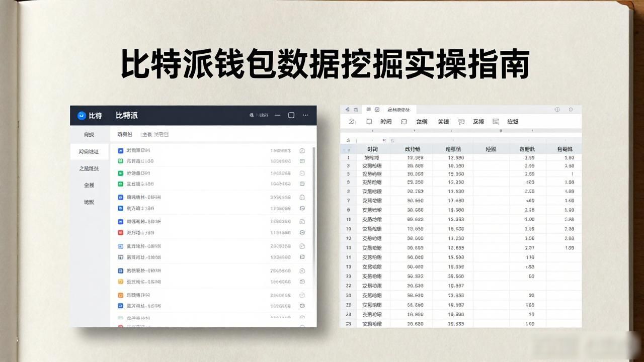Screen dimensions: 644x362
Task: Select spreadsheet cell 39.560
Action: tap(452, 276)
